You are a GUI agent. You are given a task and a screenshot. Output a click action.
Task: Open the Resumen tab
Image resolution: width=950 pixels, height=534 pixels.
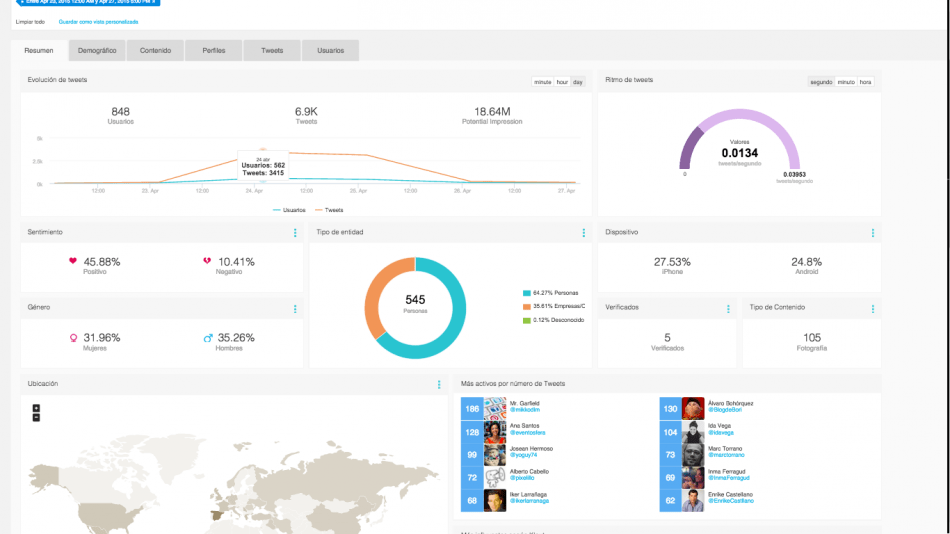[x=39, y=50]
